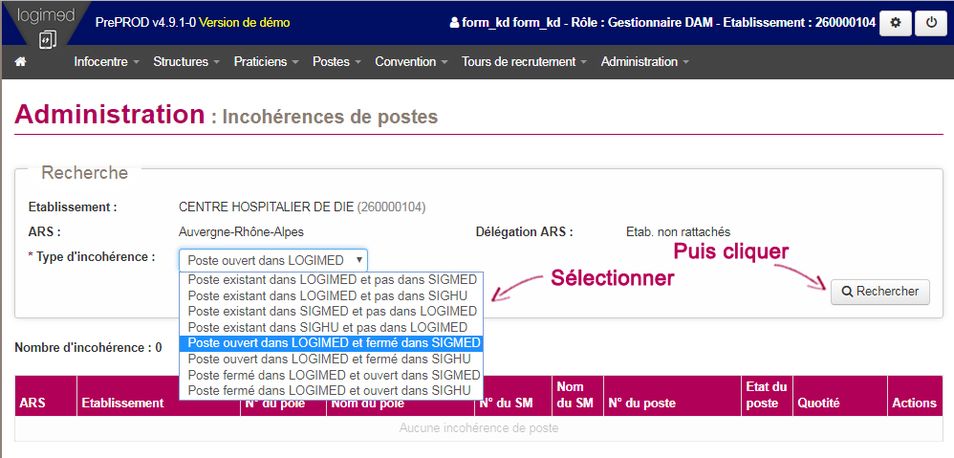The image size is (954, 458).
Task: Select Poste existant dans SIGMED et pas dans LOGIMED
Action: point(332,311)
